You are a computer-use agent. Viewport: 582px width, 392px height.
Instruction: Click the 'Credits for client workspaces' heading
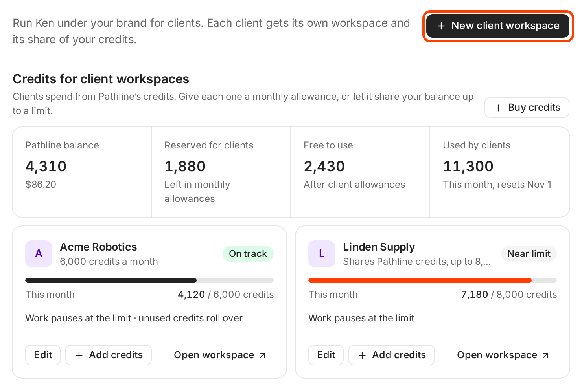101,79
